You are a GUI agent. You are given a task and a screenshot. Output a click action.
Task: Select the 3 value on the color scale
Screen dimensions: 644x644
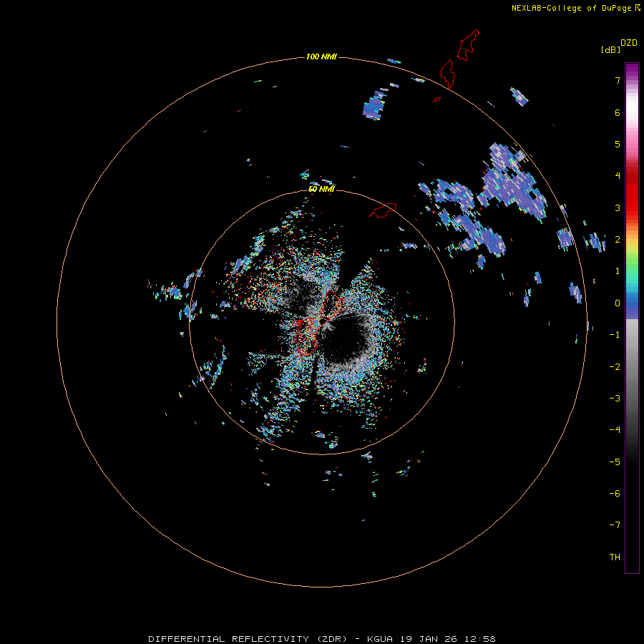(x=618, y=208)
